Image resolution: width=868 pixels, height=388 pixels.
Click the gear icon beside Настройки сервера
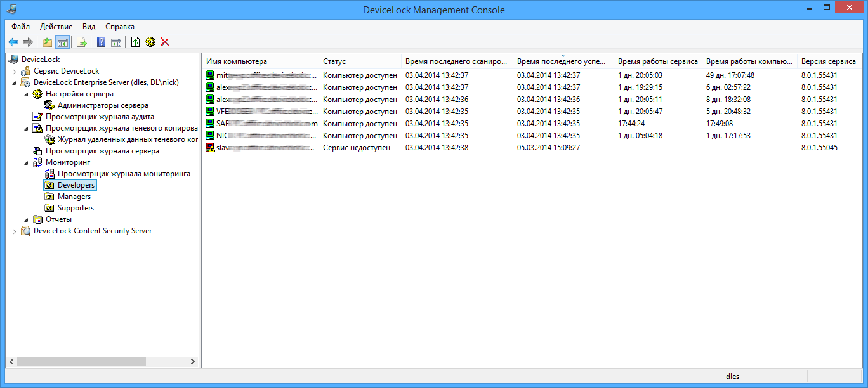click(x=37, y=94)
